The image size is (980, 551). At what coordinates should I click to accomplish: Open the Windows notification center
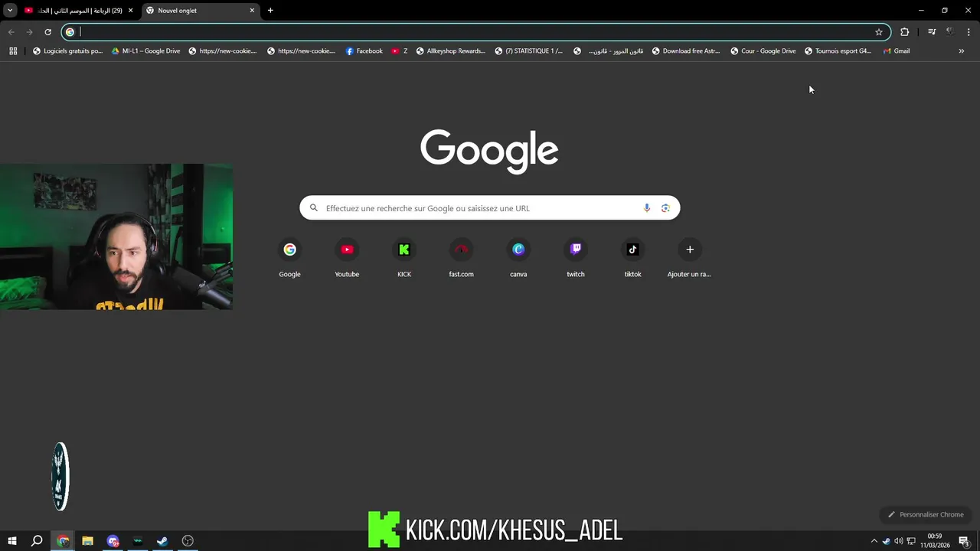click(965, 541)
